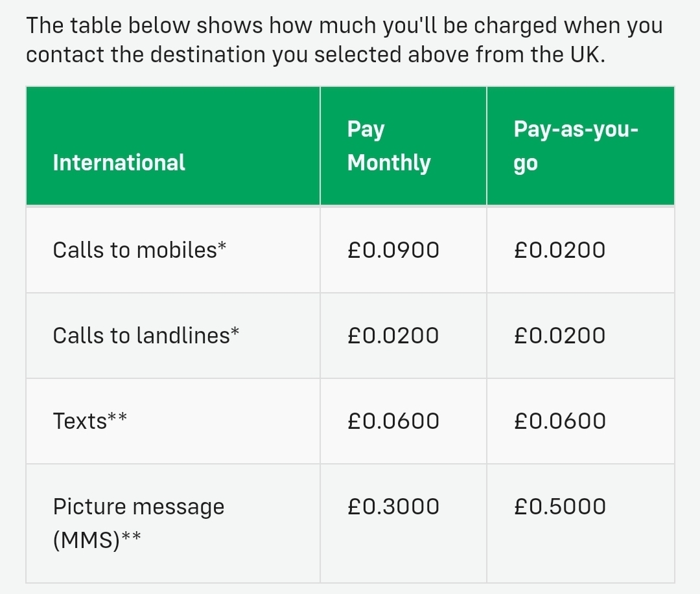Click the intro paragraph about charges from the UK
The height and width of the screenshot is (594, 700).
[344, 40]
